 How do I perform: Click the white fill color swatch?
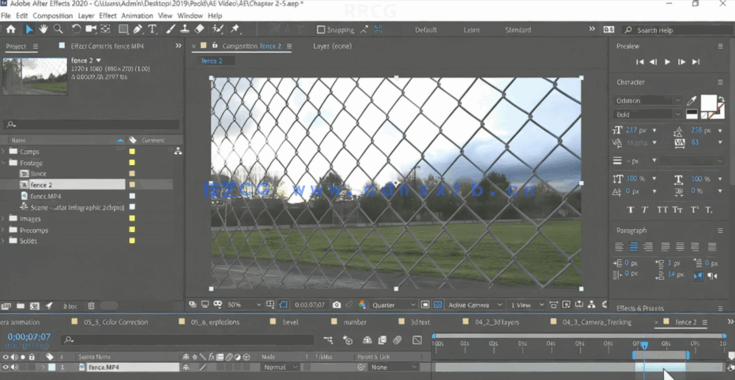click(708, 102)
